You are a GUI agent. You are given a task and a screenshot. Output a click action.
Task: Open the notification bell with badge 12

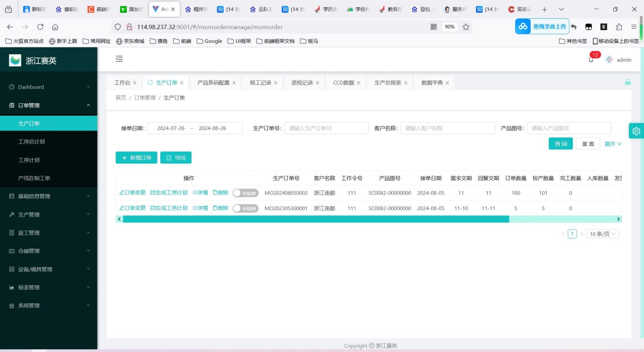point(591,59)
